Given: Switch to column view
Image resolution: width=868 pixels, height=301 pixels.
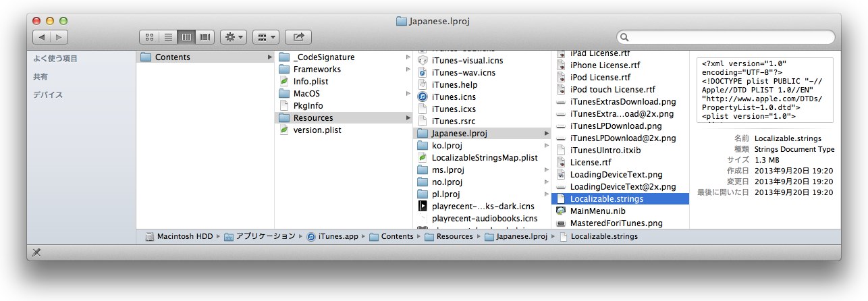Looking at the screenshot, I should pyautogui.click(x=187, y=37).
